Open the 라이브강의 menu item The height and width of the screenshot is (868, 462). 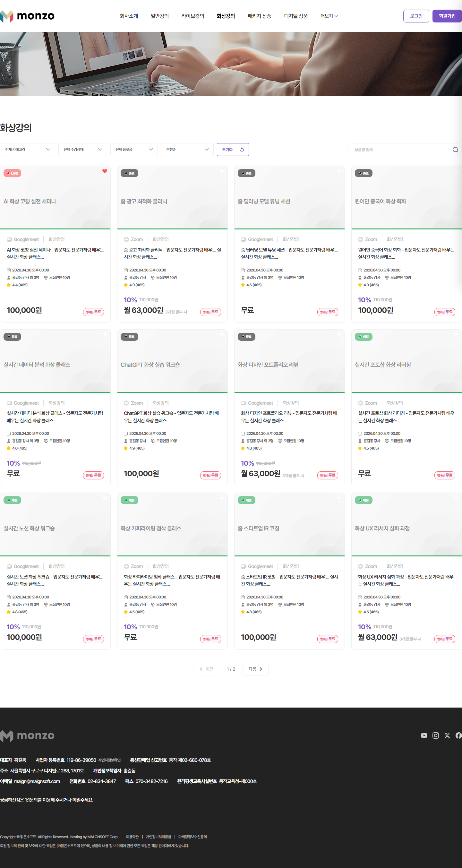(193, 16)
